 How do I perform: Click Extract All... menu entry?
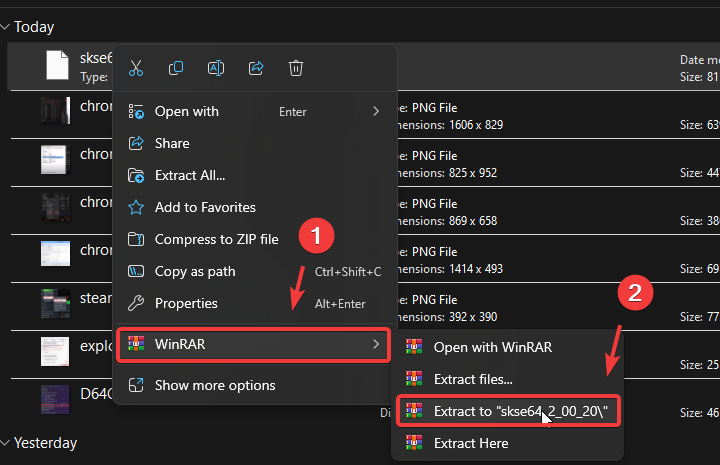[x=189, y=175]
